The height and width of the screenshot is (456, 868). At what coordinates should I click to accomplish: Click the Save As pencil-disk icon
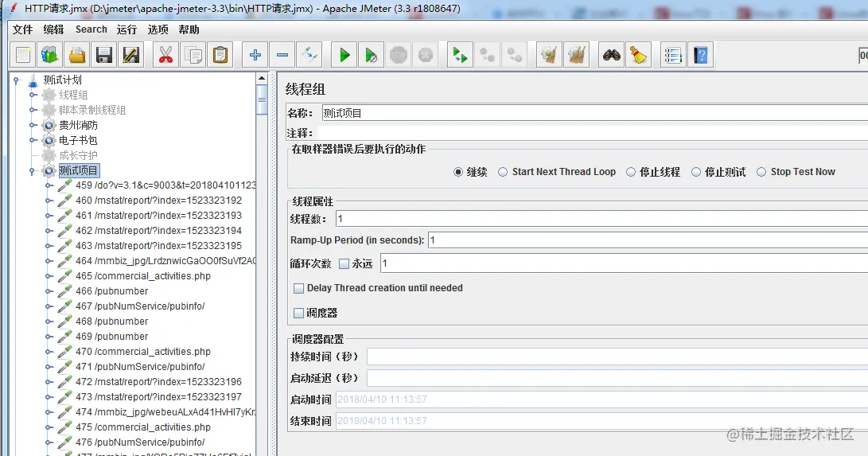[x=131, y=55]
